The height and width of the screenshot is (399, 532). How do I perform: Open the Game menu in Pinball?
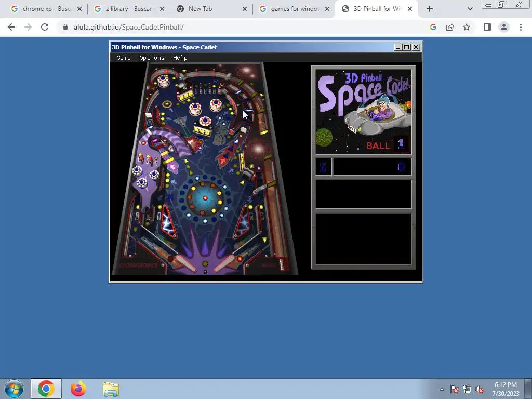[124, 58]
